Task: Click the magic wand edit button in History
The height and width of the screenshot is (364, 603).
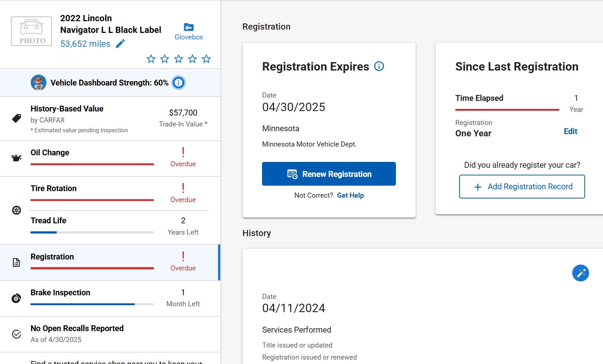Action: pyautogui.click(x=581, y=273)
